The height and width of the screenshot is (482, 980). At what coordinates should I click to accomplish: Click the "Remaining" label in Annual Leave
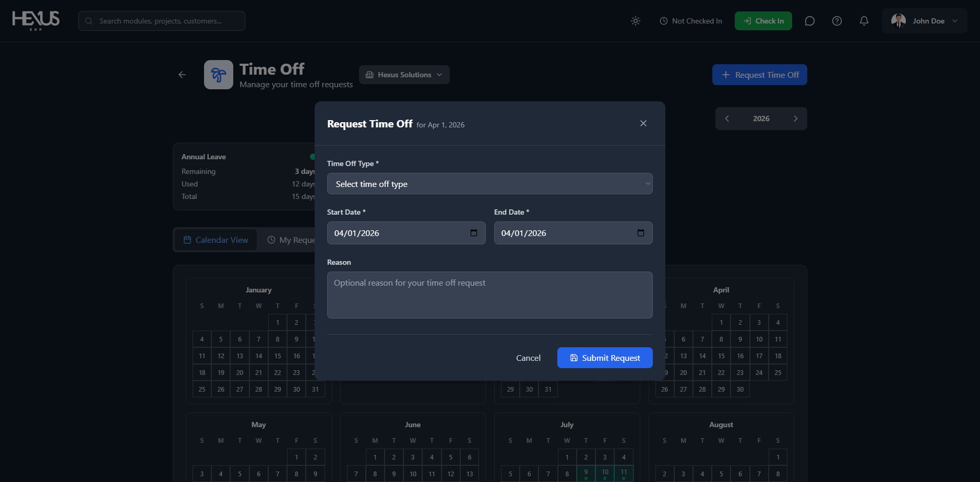tap(198, 171)
